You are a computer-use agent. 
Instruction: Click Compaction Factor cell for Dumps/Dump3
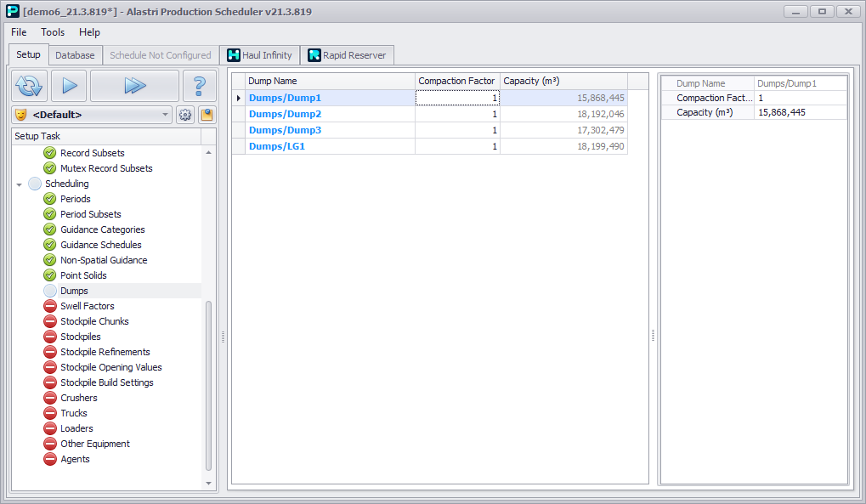pos(457,130)
